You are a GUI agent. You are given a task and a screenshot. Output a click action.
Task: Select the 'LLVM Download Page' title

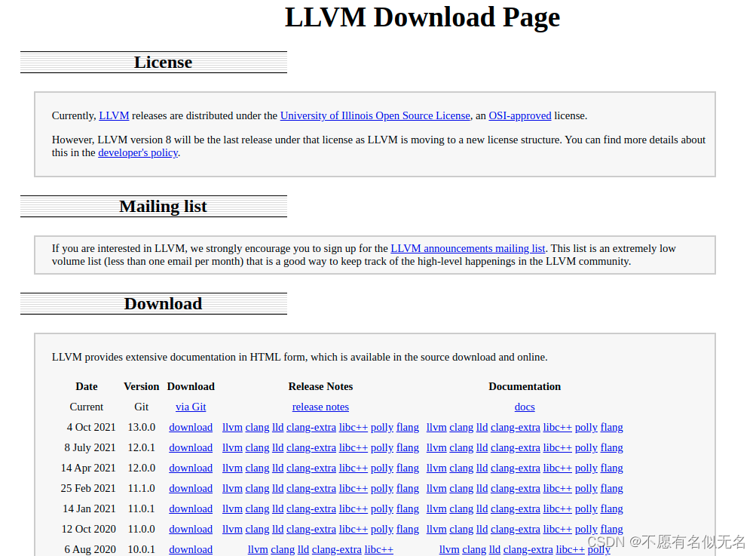click(422, 17)
